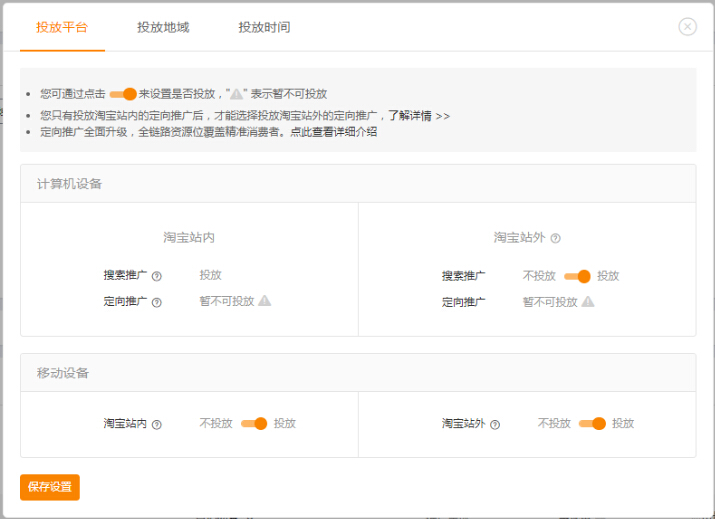Click warning triangle for 淘宝站外 定向推广
The width and height of the screenshot is (715, 519).
(588, 301)
